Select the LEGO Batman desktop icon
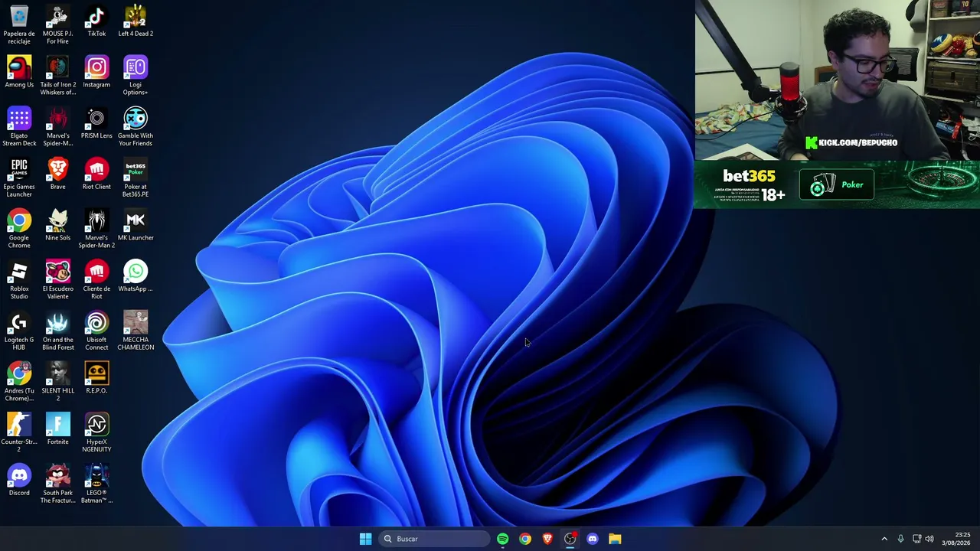 (96, 484)
